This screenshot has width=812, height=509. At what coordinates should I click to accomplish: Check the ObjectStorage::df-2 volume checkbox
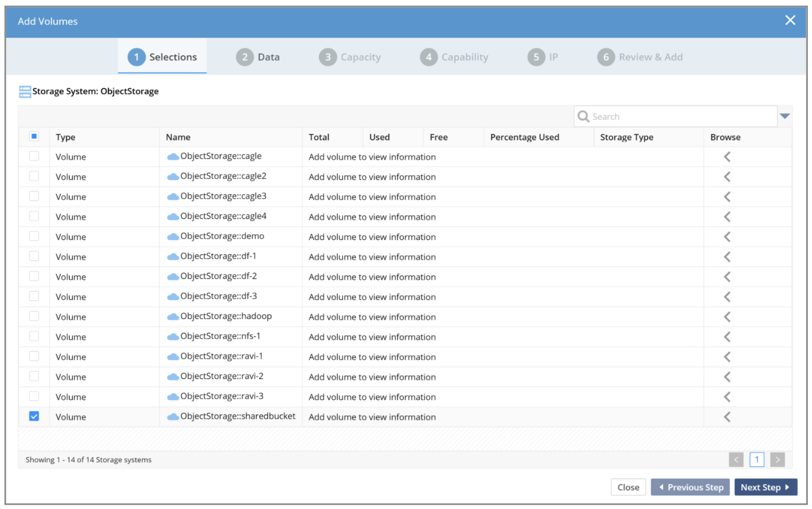34,276
